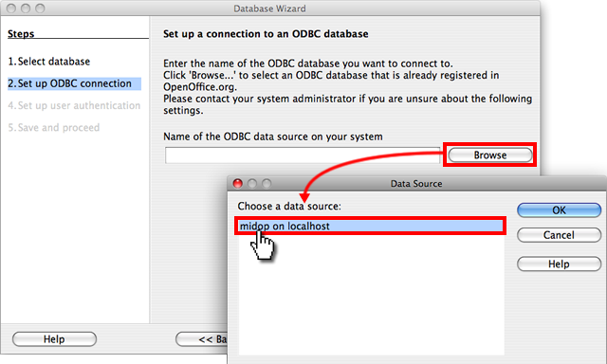Click empty area of data source list
This screenshot has width=607, height=364.
pos(371,294)
